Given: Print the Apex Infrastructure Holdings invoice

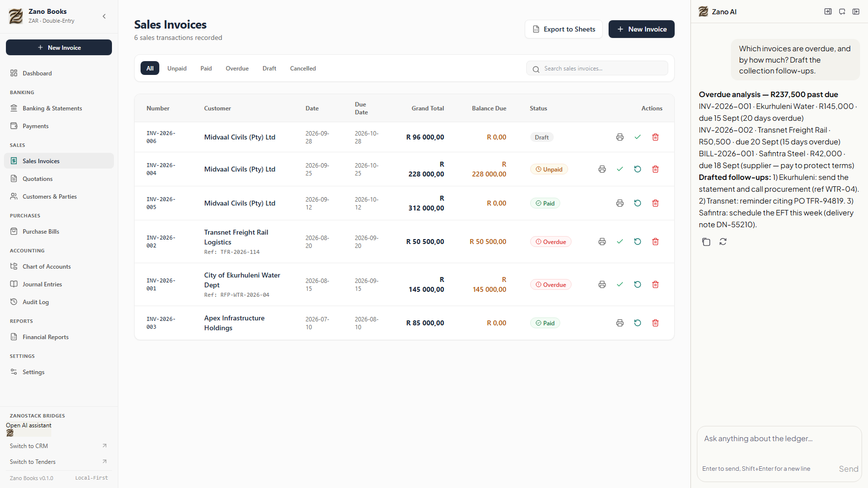Looking at the screenshot, I should tap(620, 323).
